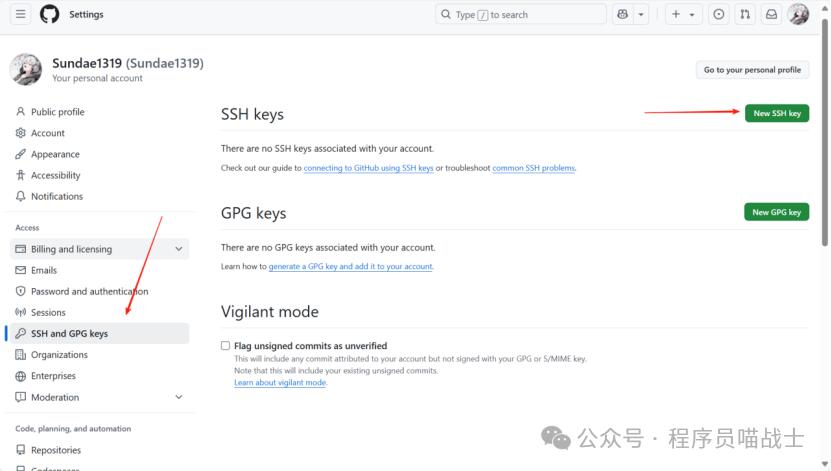Go to Password and authentication settings
This screenshot has height=471, width=831.
tap(89, 291)
